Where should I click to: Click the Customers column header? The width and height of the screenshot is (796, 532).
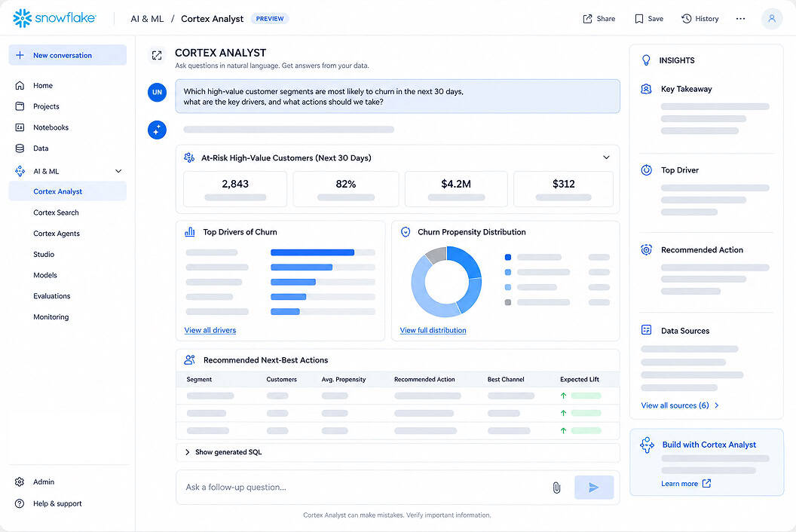point(281,379)
